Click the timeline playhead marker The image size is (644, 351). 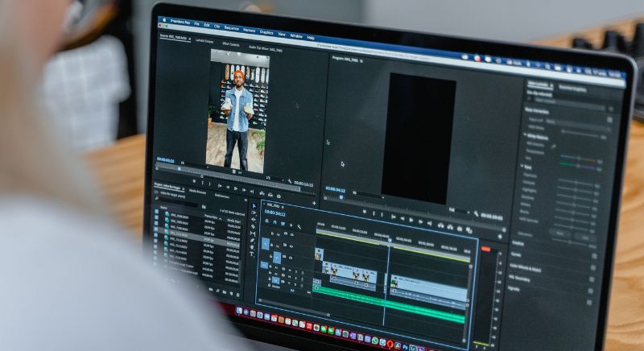click(x=390, y=240)
